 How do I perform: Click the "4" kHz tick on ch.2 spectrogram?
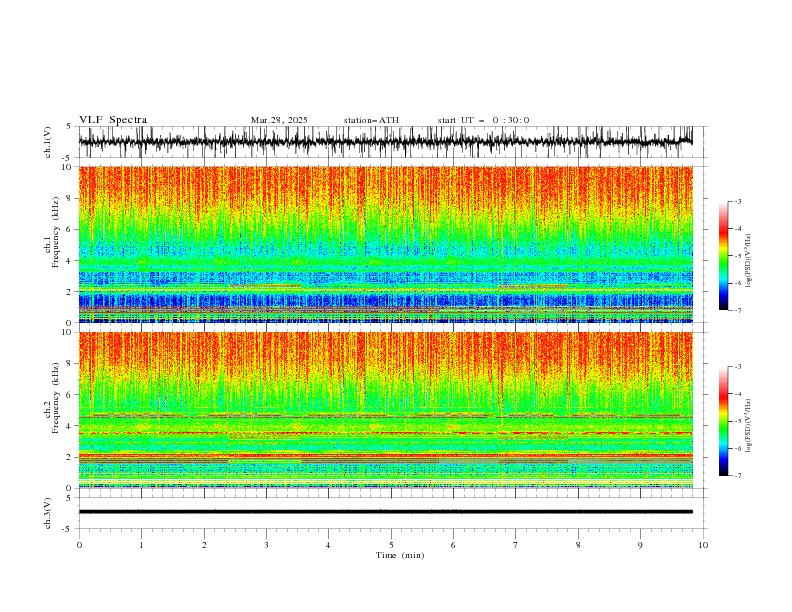coord(71,426)
